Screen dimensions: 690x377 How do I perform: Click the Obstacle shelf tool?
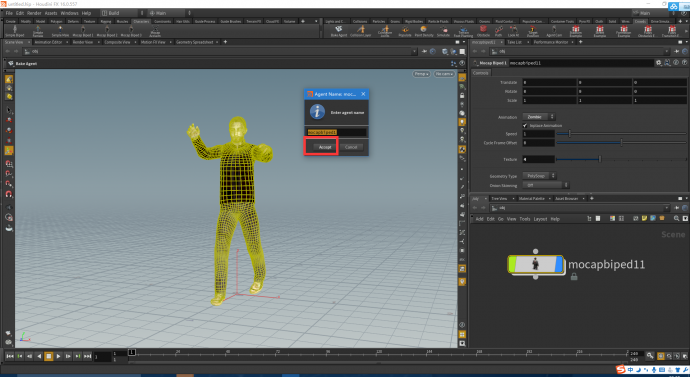click(x=483, y=31)
